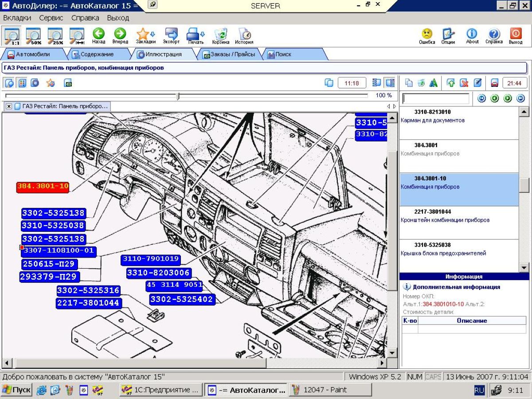This screenshot has height=399, width=532.
Task: Set illustration zoom to 1:1
Action: (12, 35)
